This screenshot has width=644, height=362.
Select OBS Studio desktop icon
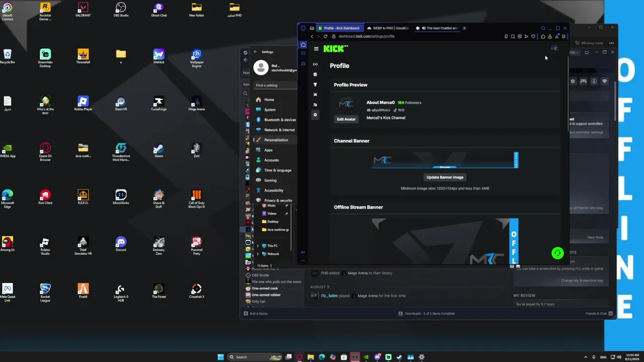point(121,10)
